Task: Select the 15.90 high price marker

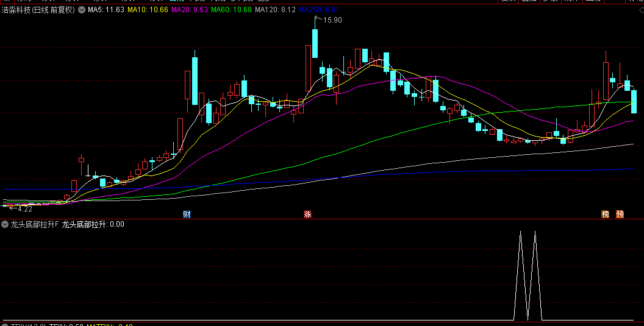Action: (332, 19)
